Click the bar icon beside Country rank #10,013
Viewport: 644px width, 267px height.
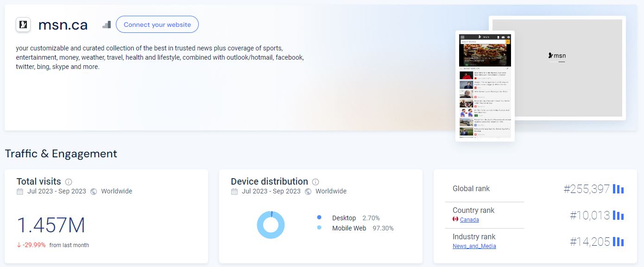click(x=618, y=215)
